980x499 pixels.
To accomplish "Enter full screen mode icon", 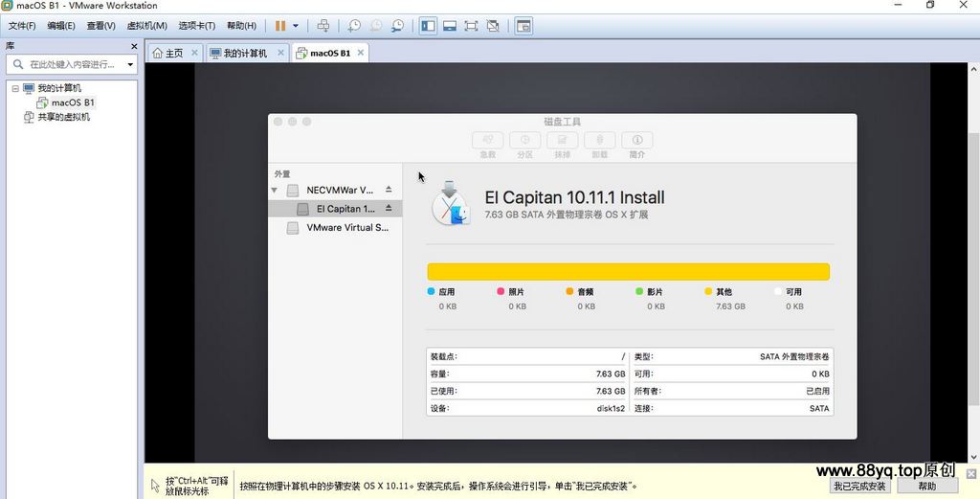I will (x=471, y=26).
